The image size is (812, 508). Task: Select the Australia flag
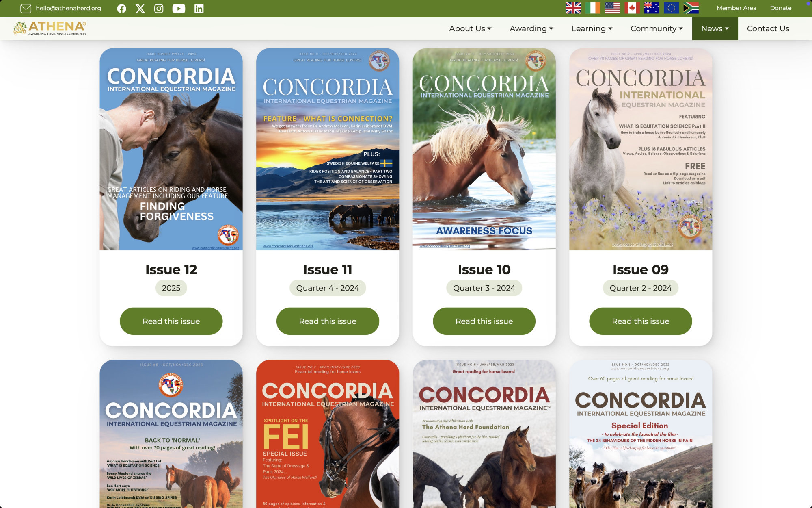(652, 8)
